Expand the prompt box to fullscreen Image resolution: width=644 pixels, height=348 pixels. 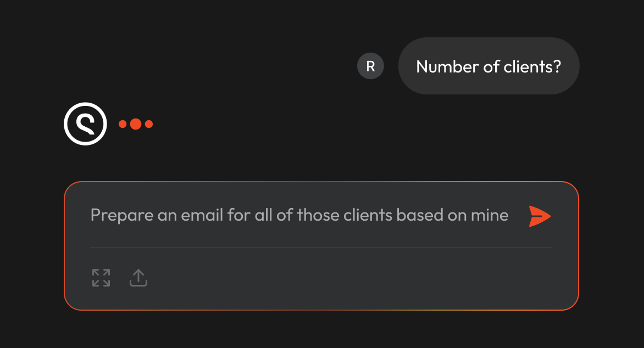(101, 278)
